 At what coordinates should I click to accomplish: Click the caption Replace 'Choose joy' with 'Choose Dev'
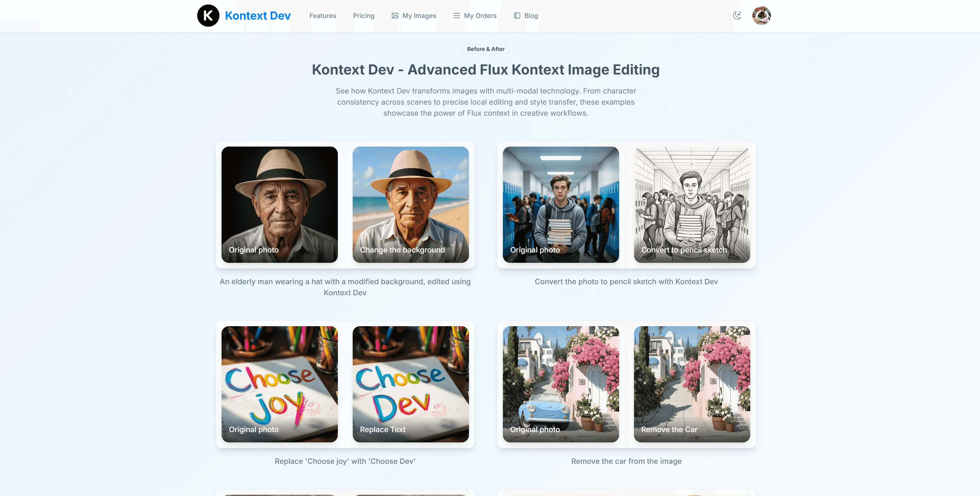pyautogui.click(x=345, y=461)
